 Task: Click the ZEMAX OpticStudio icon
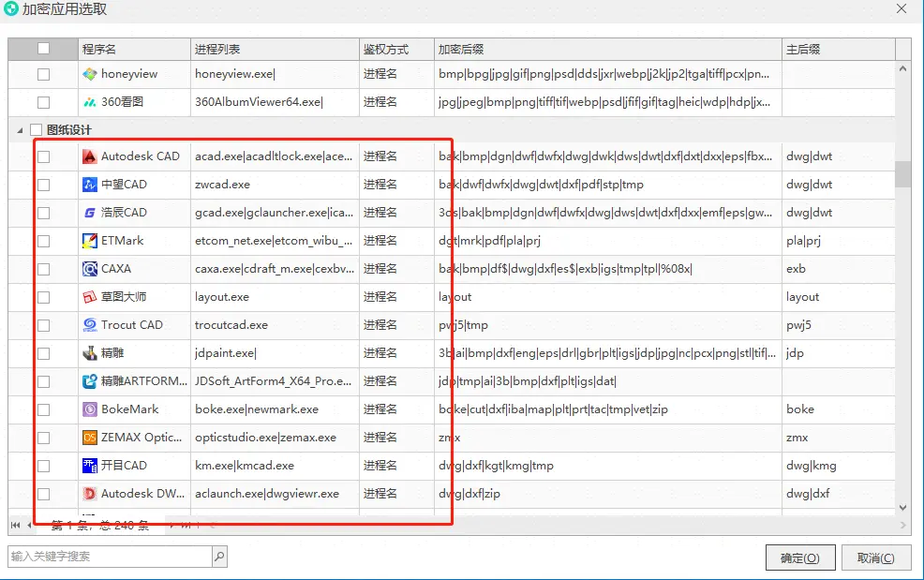pyautogui.click(x=90, y=438)
